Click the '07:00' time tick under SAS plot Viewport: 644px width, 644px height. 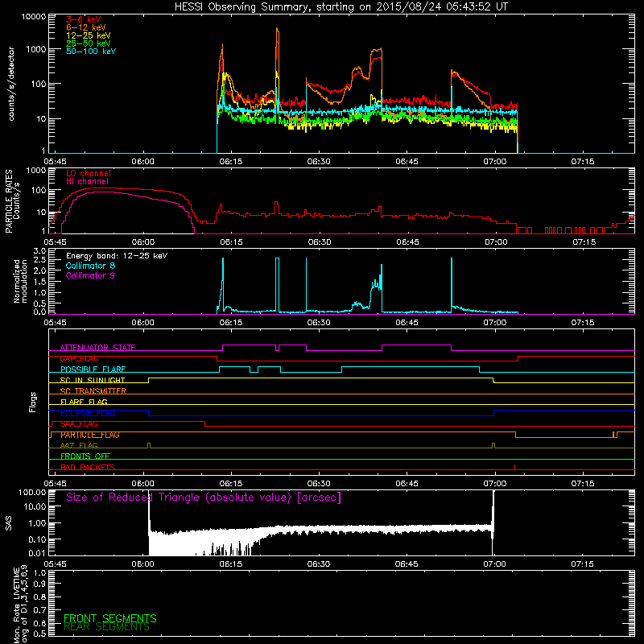(x=494, y=564)
